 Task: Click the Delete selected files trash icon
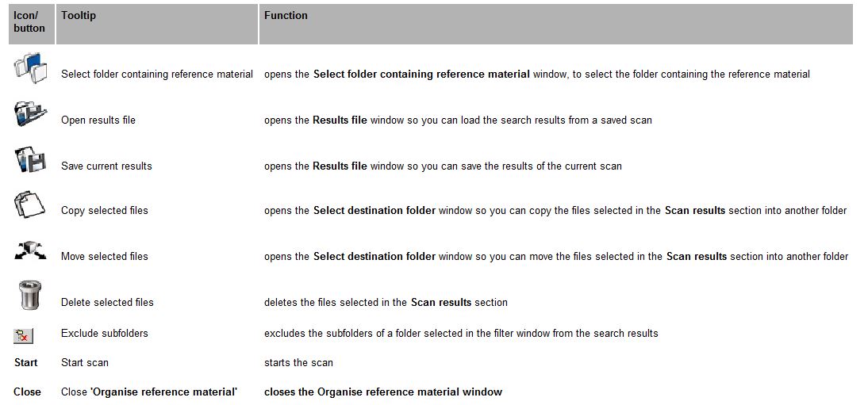[29, 296]
